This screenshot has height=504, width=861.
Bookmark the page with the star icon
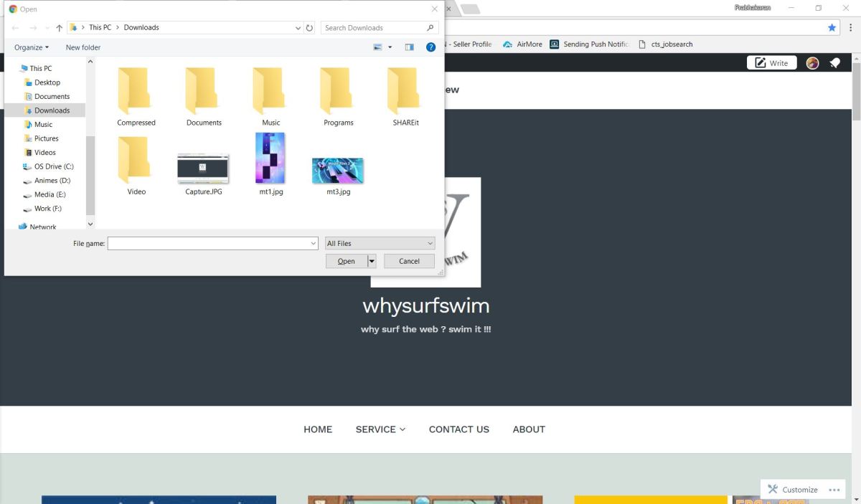[x=832, y=27]
